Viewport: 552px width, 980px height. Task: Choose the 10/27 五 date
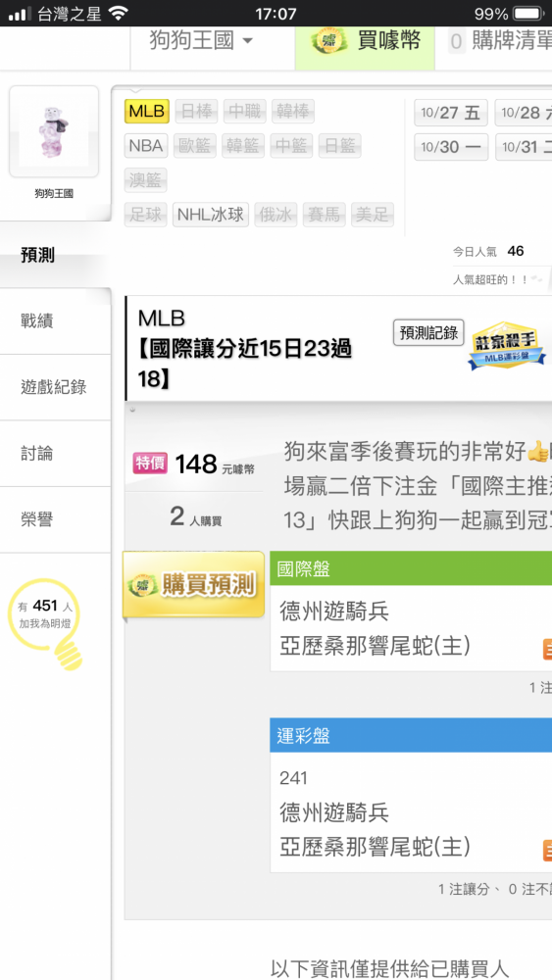[450, 113]
